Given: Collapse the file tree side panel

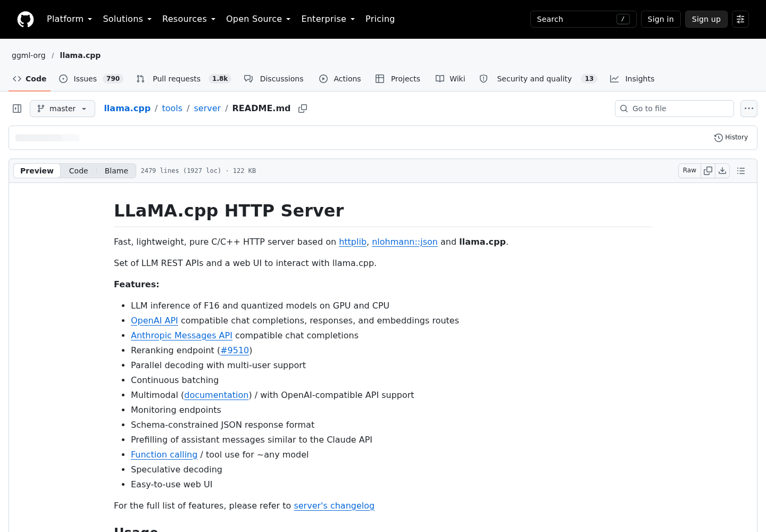Looking at the screenshot, I should point(17,109).
